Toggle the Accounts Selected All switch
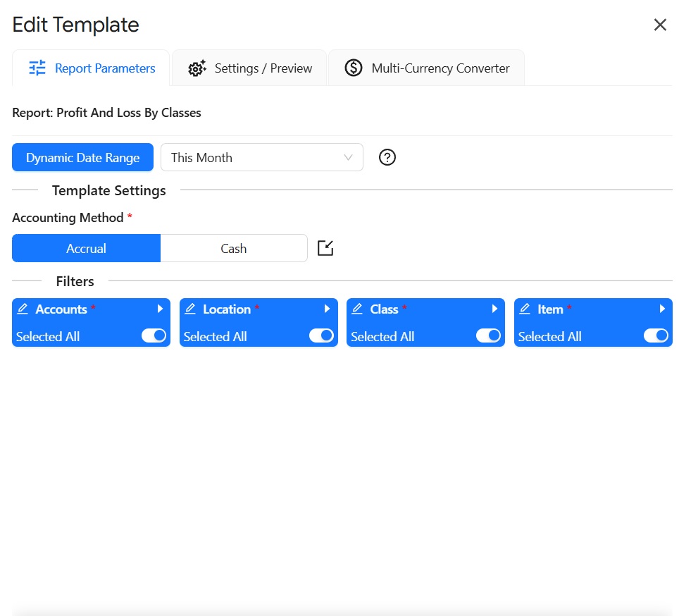The width and height of the screenshot is (679, 616). tap(154, 336)
